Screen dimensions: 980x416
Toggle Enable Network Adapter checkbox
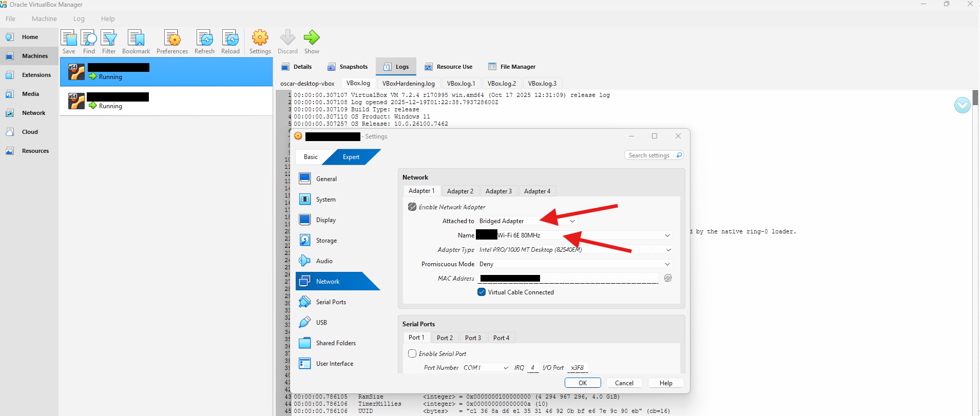(412, 207)
